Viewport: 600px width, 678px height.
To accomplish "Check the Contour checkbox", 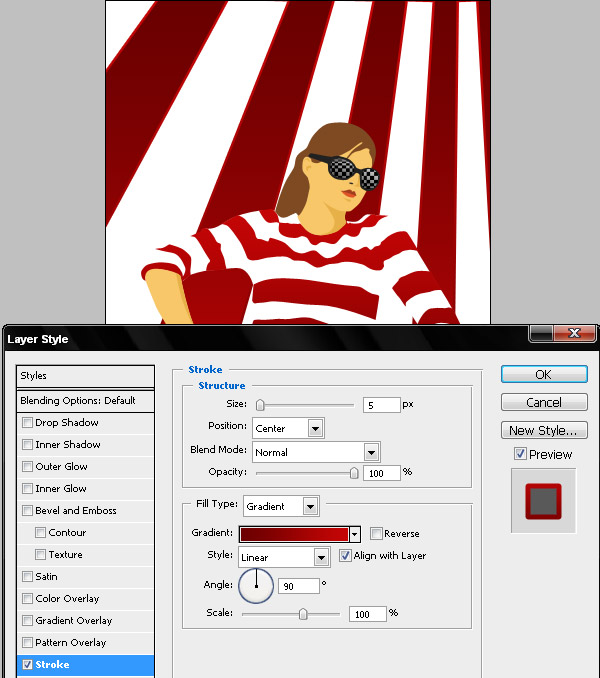I will (x=40, y=533).
